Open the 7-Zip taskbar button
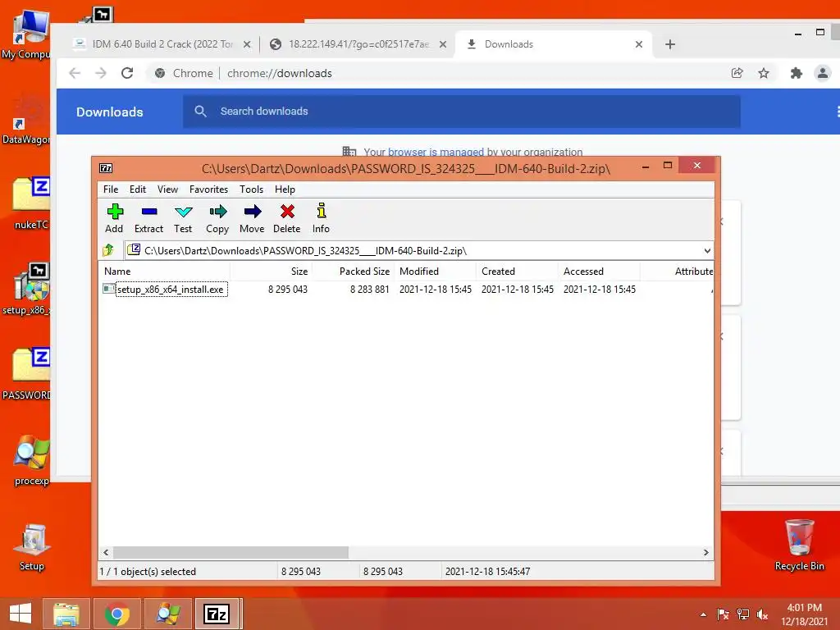 pyautogui.click(x=217, y=614)
